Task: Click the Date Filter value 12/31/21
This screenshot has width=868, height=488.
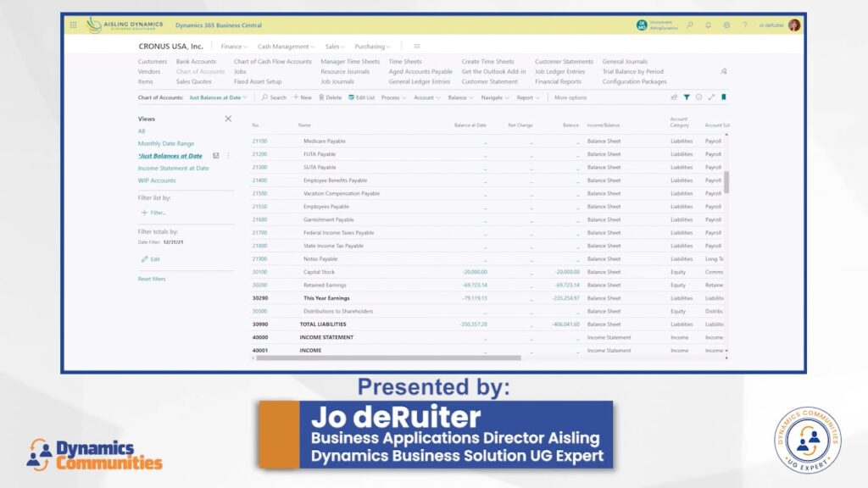Action: pyautogui.click(x=173, y=242)
